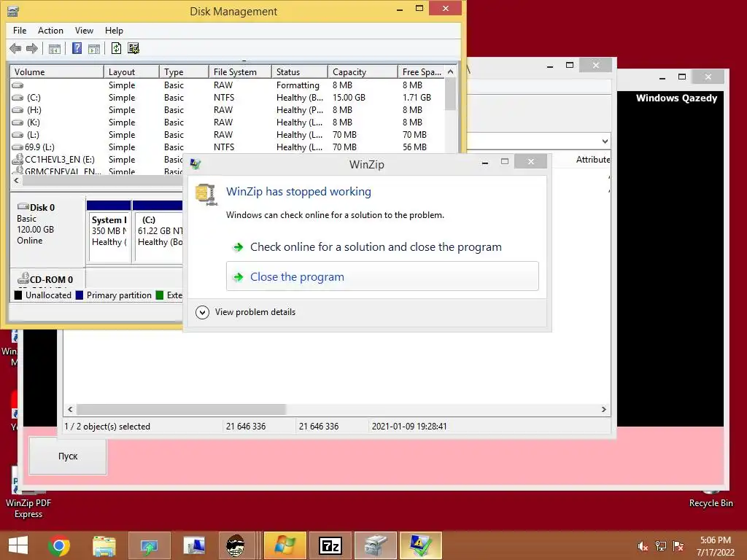Click the computer monitor taskbar icon
The image size is (747, 560).
click(x=194, y=545)
